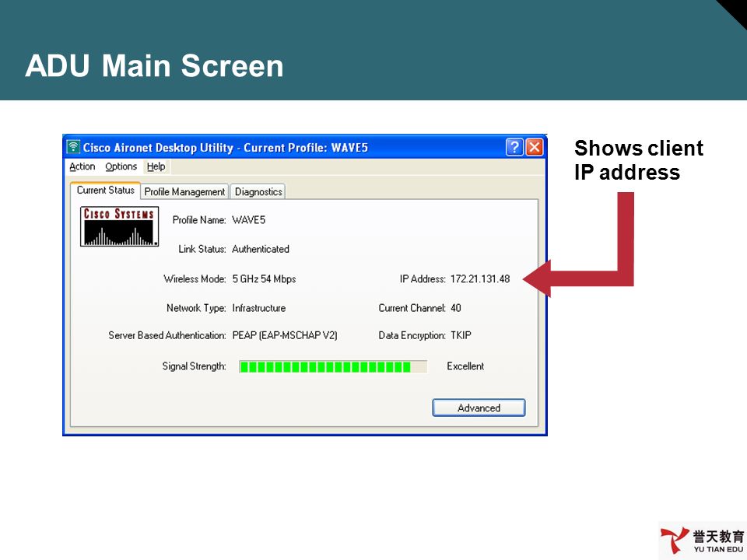
Task: Click the Signal Strength label
Action: tap(194, 366)
